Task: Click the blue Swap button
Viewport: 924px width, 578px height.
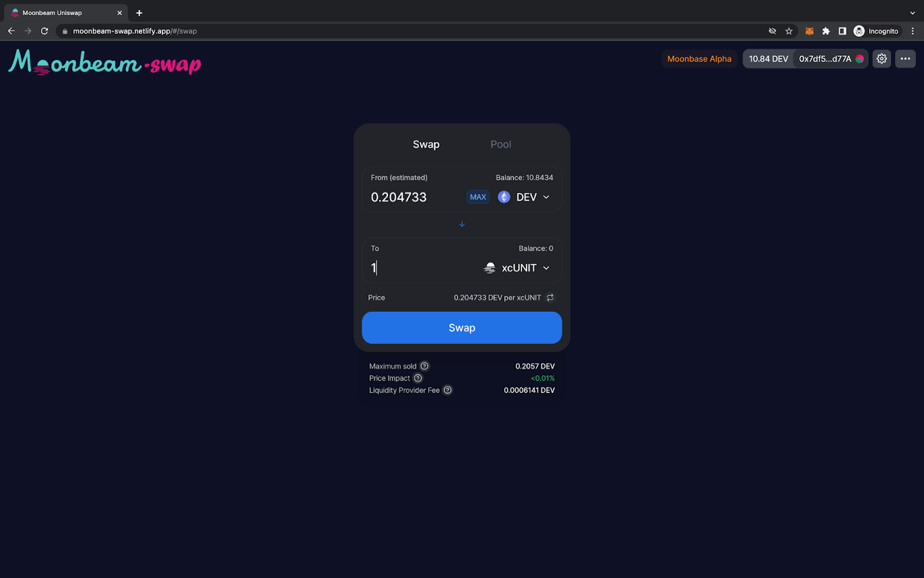Action: (x=462, y=328)
